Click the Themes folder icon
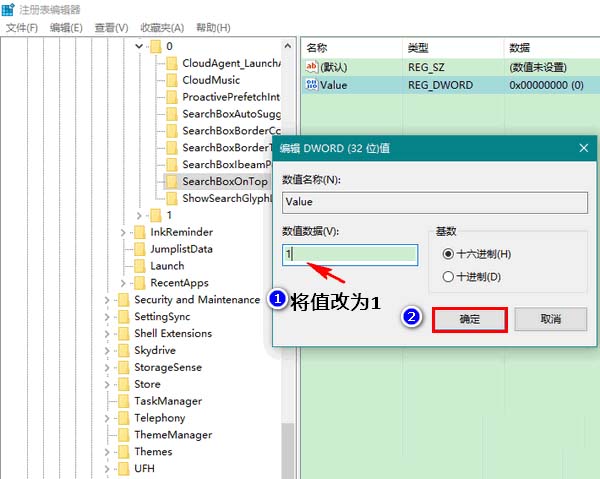The image size is (600, 479). click(123, 452)
